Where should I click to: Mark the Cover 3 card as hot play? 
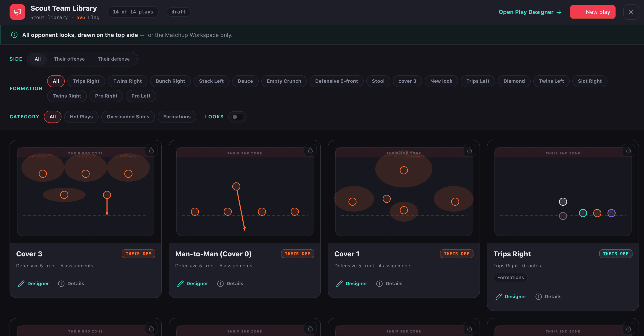151,151
